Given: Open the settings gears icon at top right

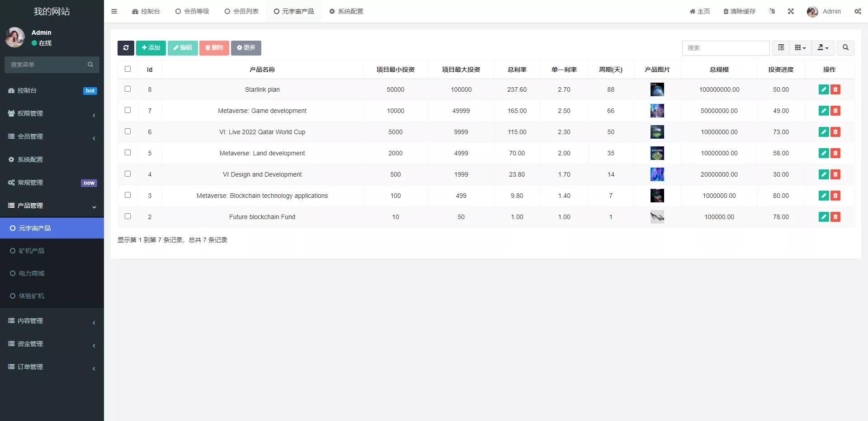Looking at the screenshot, I should click(x=858, y=11).
